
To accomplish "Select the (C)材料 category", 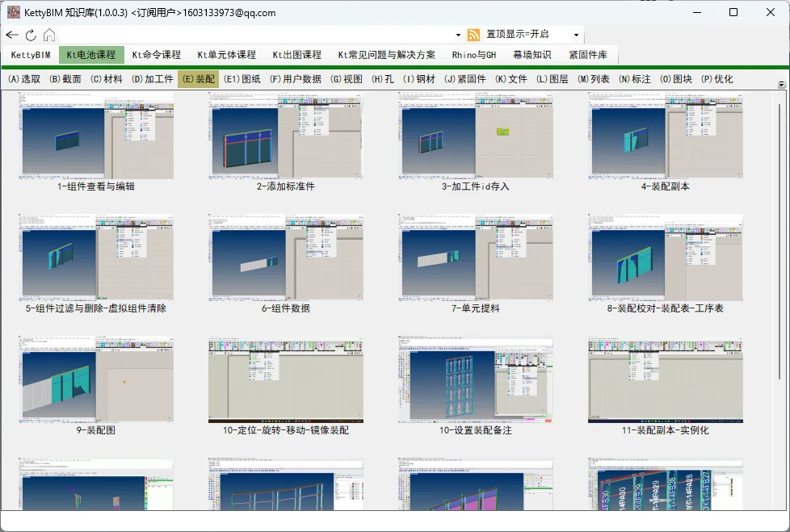I will (x=107, y=79).
